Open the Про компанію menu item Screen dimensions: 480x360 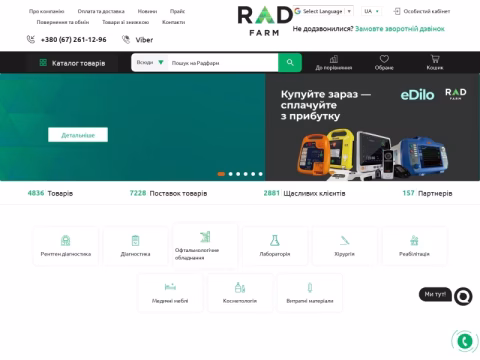pyautogui.click(x=46, y=11)
